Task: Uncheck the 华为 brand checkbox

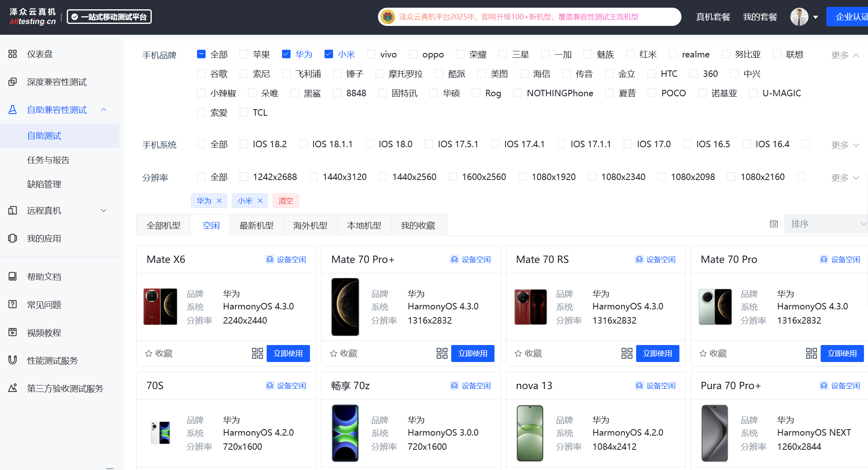Action: (x=286, y=54)
